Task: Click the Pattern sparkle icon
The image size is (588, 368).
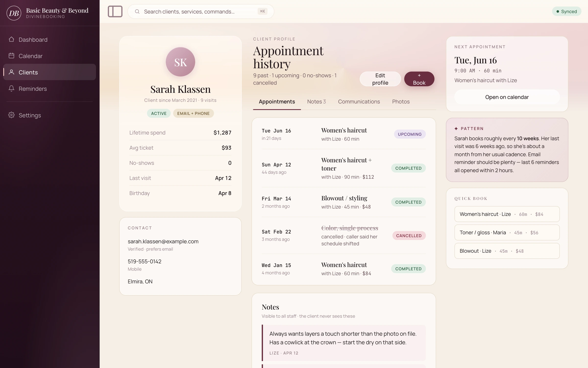Action: tap(456, 129)
